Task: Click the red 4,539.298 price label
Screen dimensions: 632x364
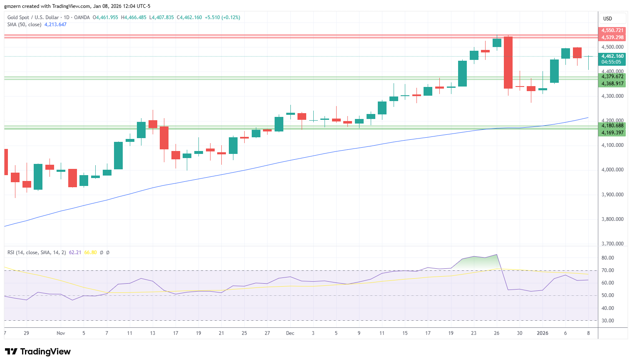Action: [612, 37]
